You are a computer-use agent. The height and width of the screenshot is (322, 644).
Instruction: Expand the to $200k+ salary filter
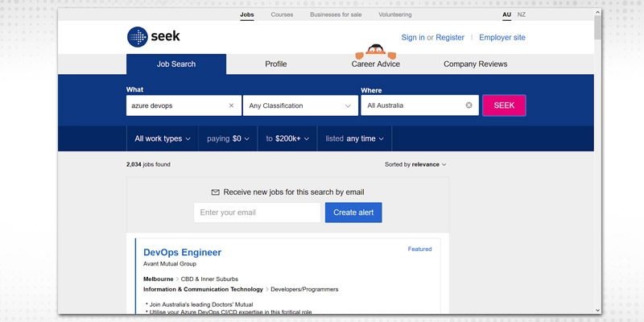click(x=287, y=138)
